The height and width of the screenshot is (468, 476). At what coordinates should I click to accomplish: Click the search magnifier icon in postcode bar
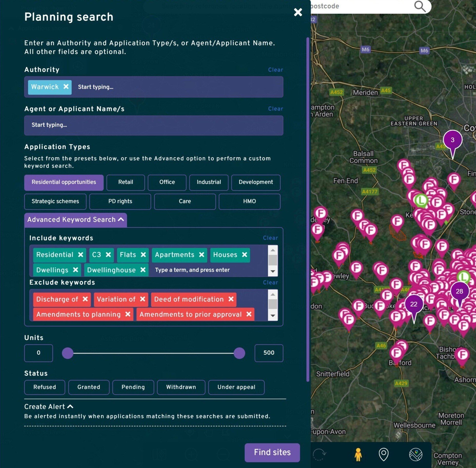point(420,6)
